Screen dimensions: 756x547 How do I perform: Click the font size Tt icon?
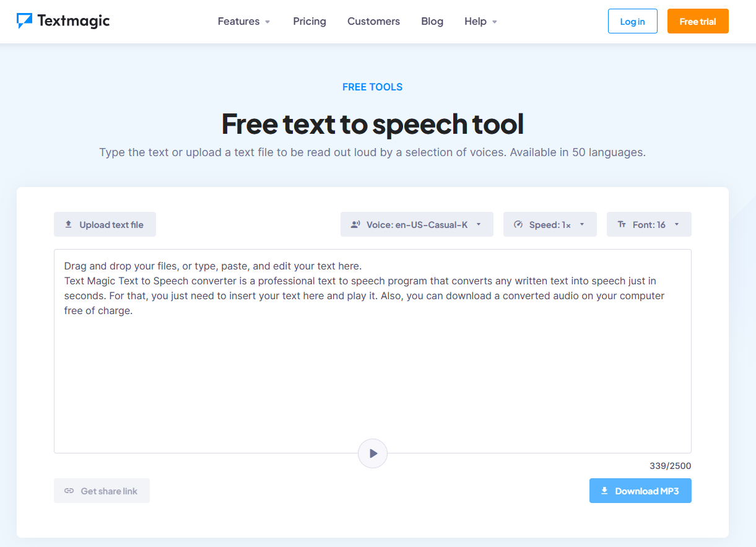[622, 224]
